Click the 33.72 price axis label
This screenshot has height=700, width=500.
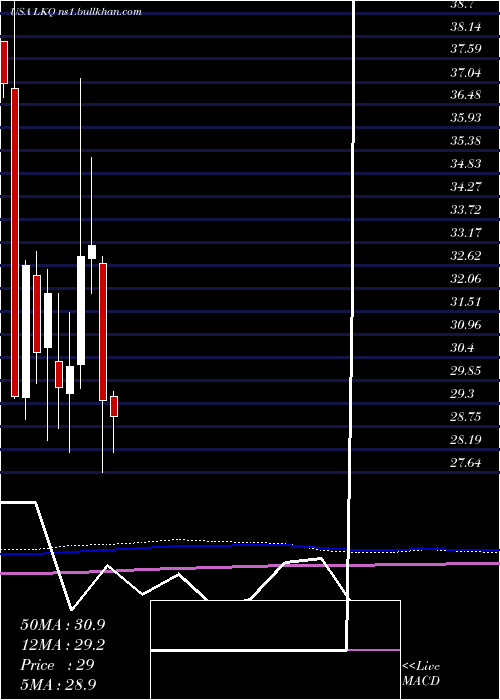click(x=466, y=210)
